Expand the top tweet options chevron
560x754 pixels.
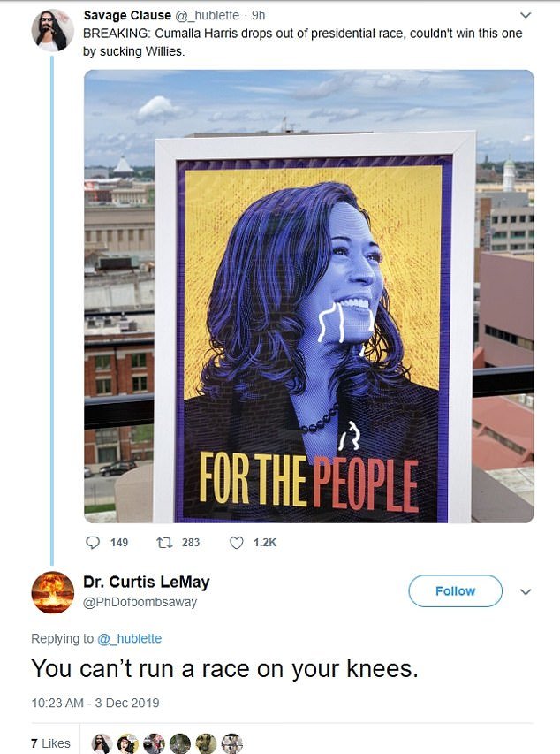tap(526, 15)
